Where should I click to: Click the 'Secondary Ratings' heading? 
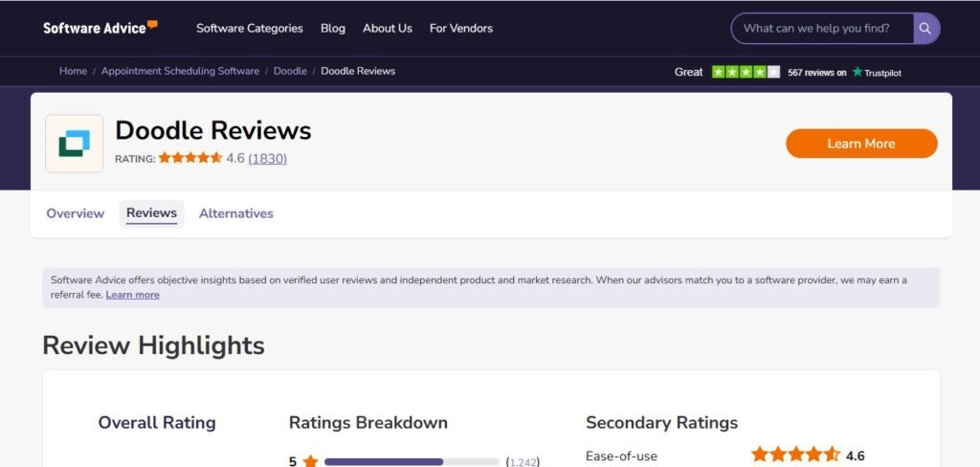click(662, 423)
